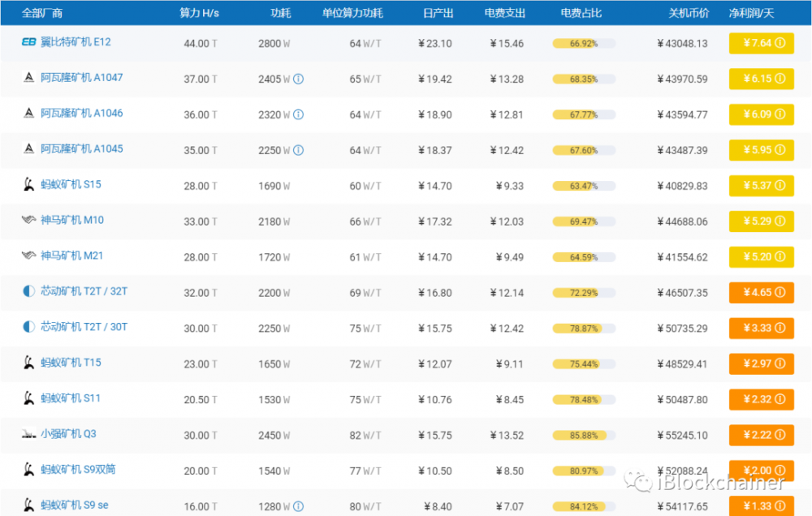Click the info icon beside 1280 W power
This screenshot has width=812, height=516.
coord(298,506)
